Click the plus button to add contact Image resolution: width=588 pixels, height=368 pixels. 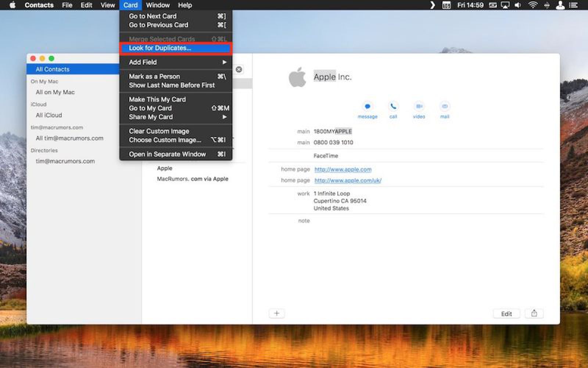(277, 314)
